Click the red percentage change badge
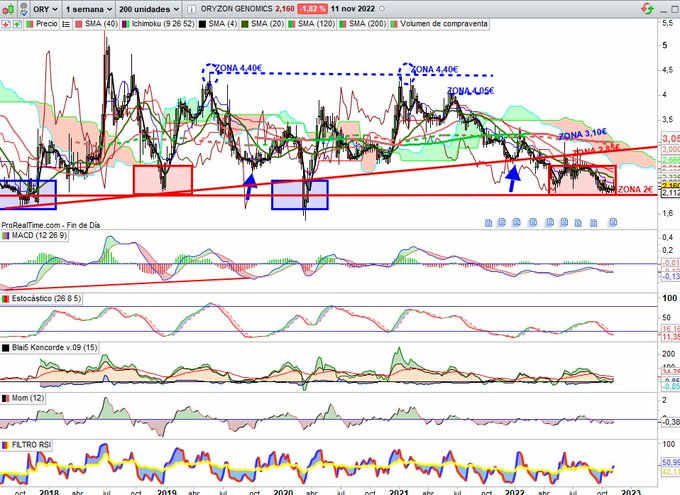 (313, 9)
